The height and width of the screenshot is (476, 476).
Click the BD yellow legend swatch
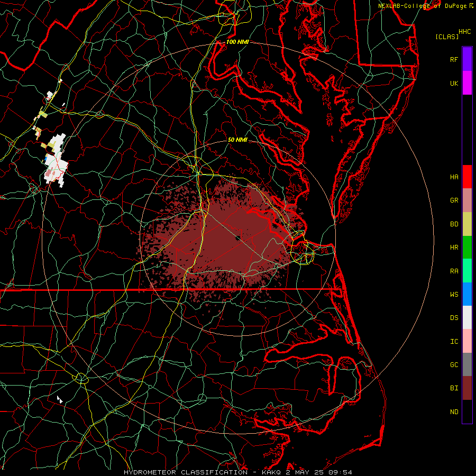pos(467,224)
